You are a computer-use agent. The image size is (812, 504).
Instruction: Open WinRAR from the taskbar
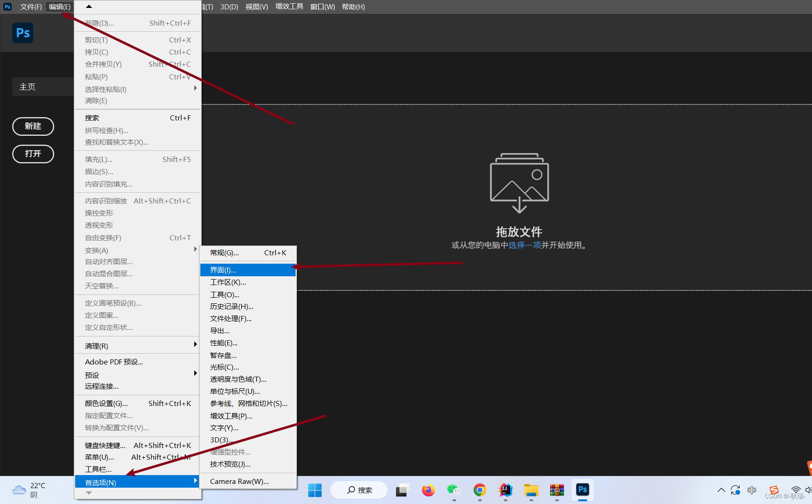coord(557,490)
